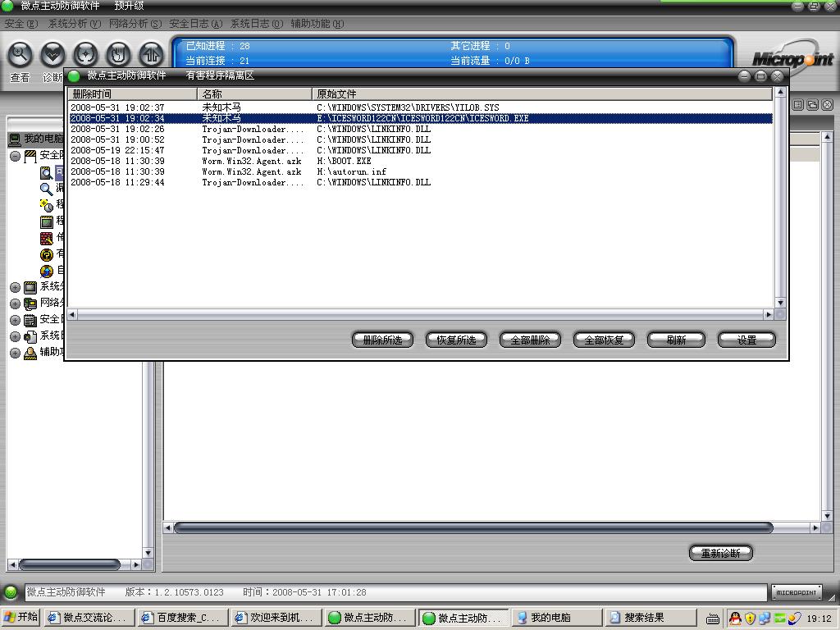Click the 全部恢复 button
Screen dimensions: 840x630
(x=604, y=340)
